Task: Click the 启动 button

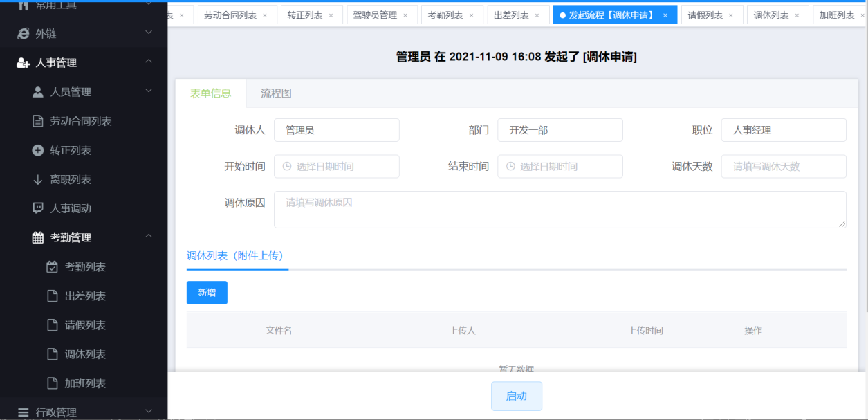Action: click(517, 396)
